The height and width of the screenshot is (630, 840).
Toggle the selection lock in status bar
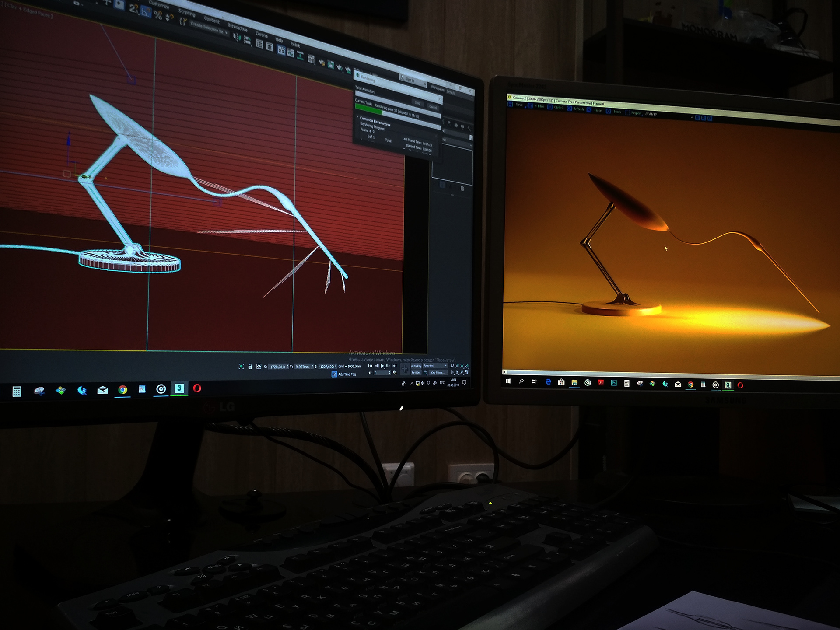[250, 367]
